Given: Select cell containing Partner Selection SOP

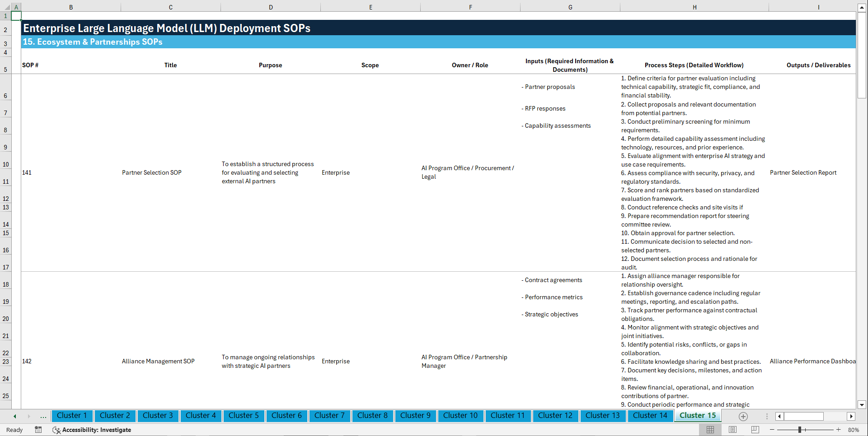Looking at the screenshot, I should (152, 172).
